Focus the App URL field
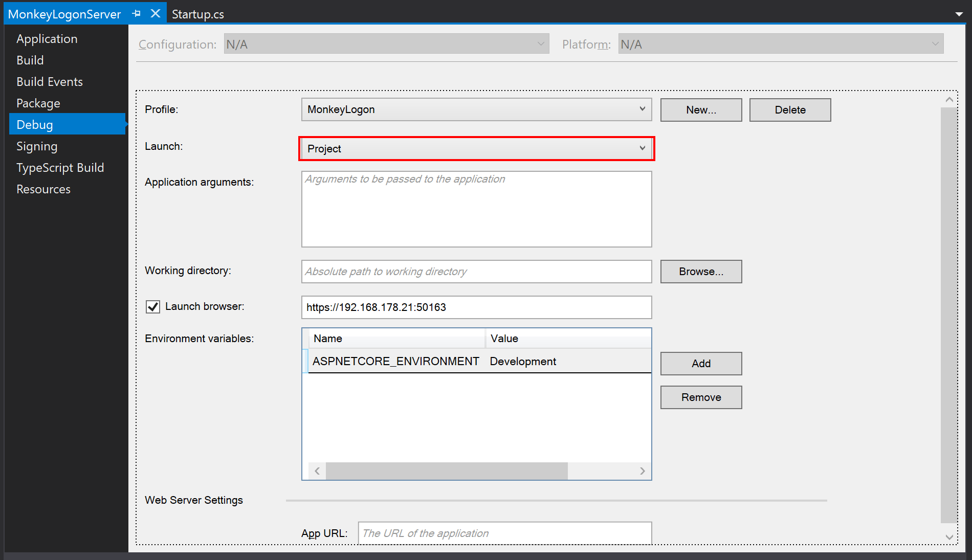Image resolution: width=972 pixels, height=560 pixels. click(x=505, y=533)
